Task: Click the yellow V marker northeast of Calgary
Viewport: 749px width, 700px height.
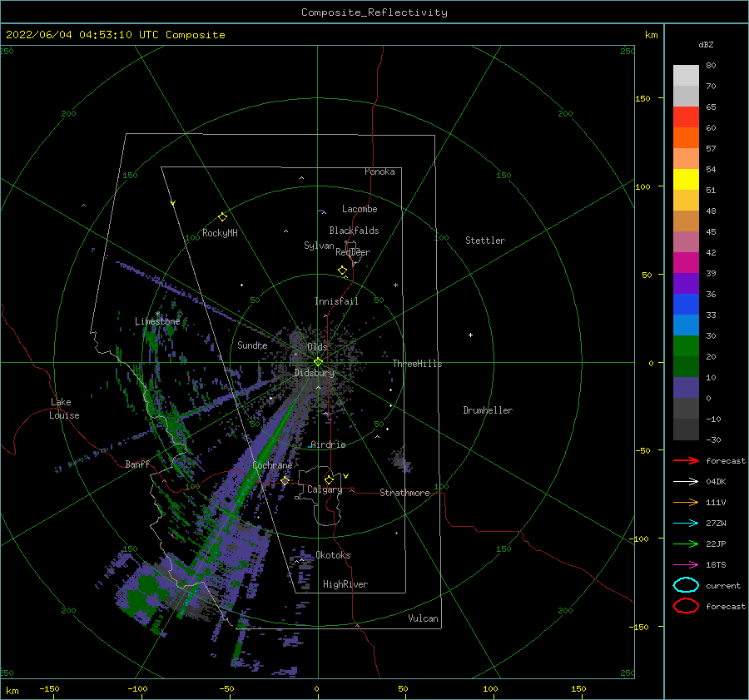Action: 346,476
